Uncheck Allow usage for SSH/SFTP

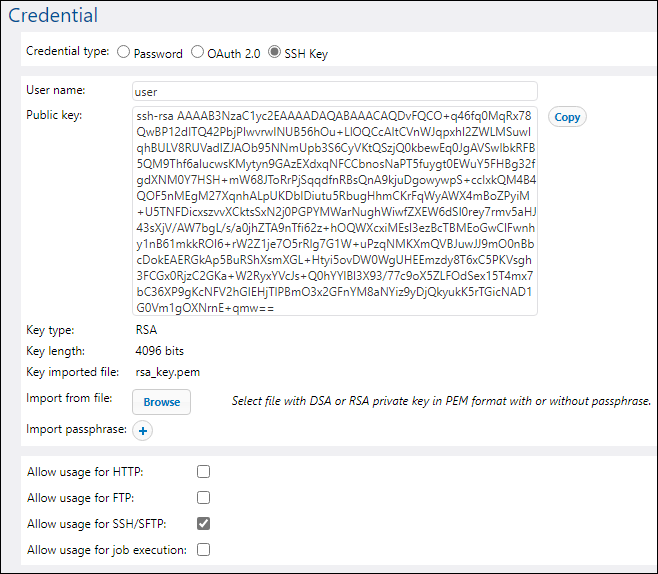204,523
